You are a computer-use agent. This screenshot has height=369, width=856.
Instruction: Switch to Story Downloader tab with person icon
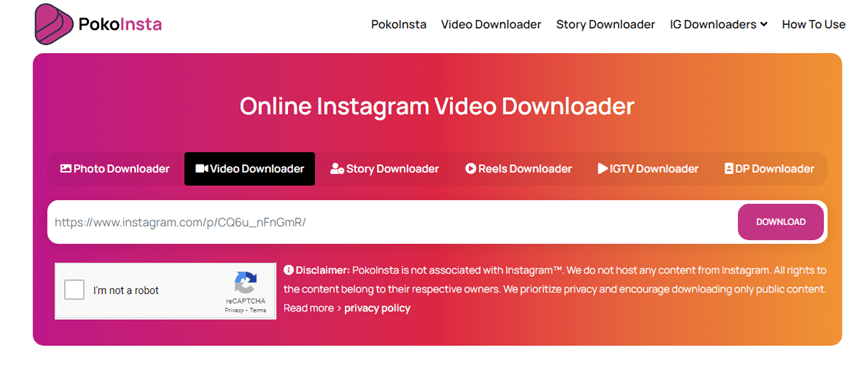click(x=384, y=169)
